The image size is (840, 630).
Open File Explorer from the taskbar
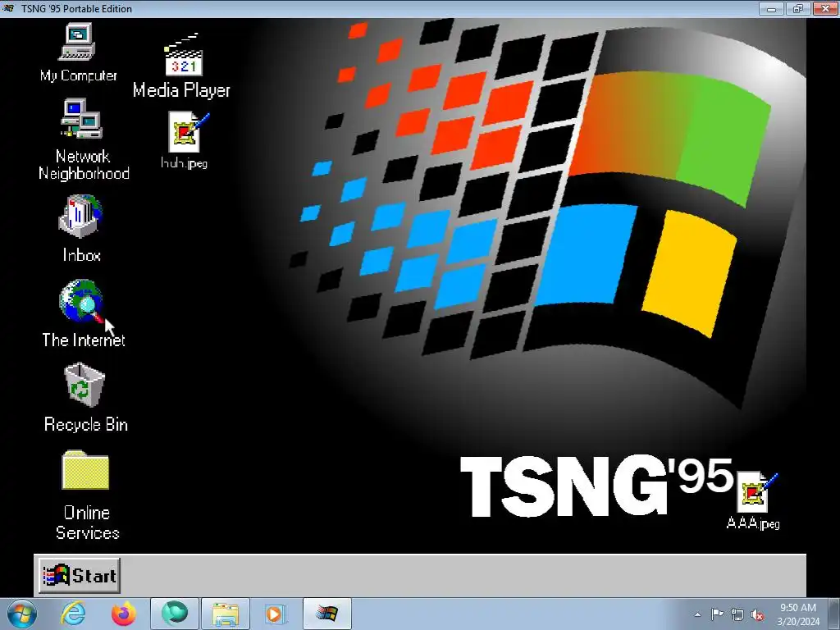[x=225, y=614]
